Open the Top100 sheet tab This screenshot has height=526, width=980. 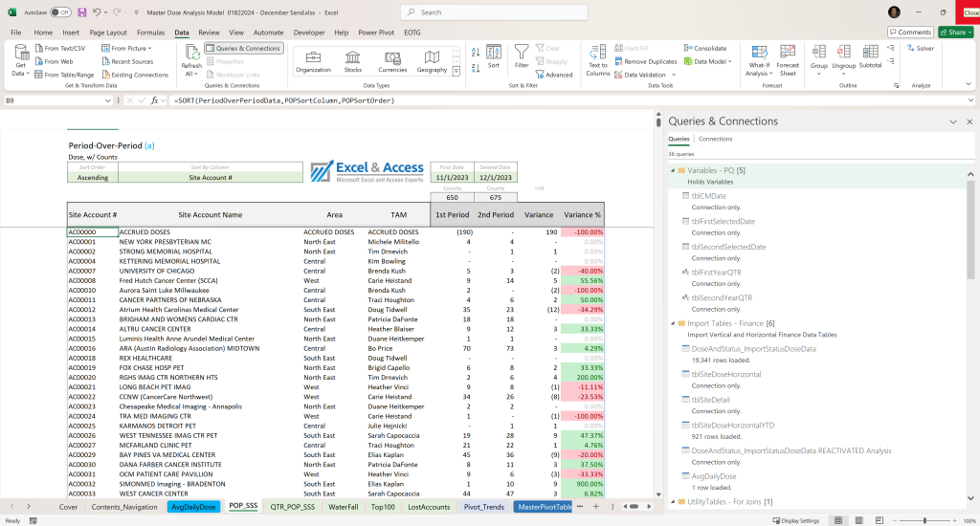coord(383,507)
